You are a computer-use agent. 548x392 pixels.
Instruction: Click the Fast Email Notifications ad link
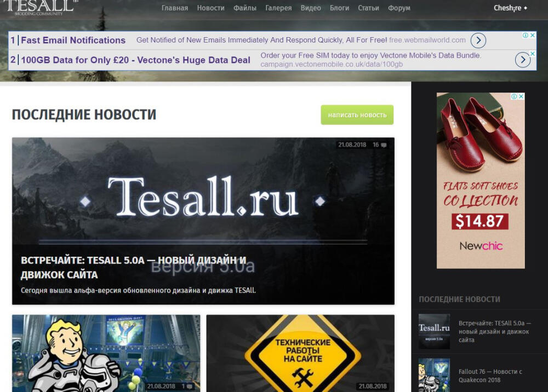73,40
